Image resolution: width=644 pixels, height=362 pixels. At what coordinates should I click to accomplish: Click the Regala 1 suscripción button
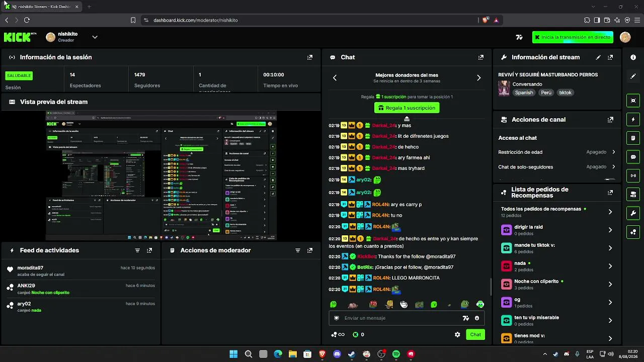click(407, 108)
